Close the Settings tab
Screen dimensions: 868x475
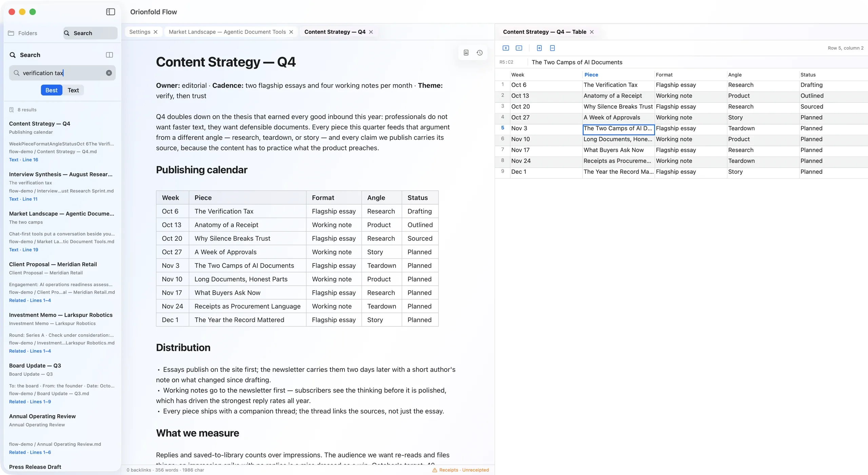(x=156, y=32)
